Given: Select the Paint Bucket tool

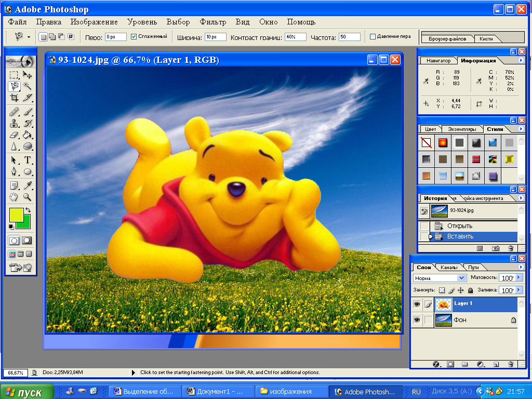Looking at the screenshot, I should coord(27,135).
